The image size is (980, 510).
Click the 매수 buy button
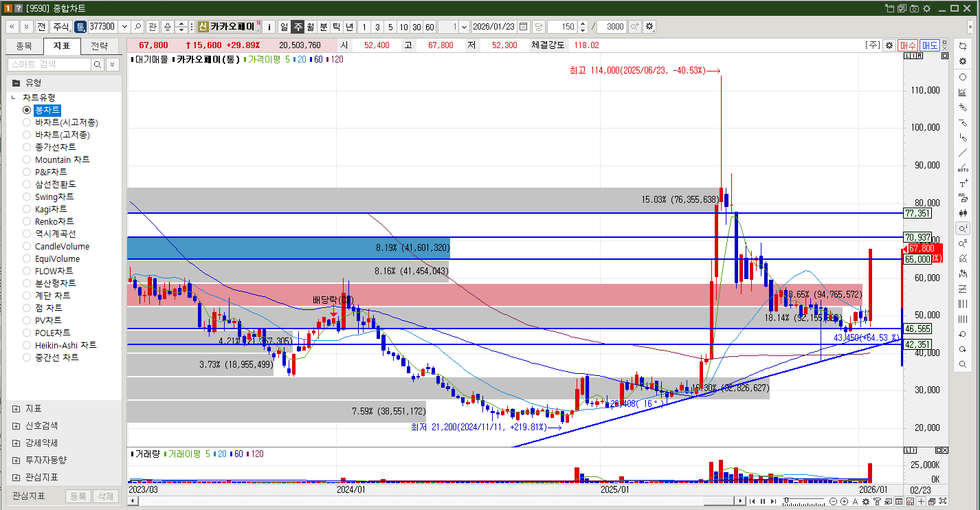pyautogui.click(x=908, y=45)
